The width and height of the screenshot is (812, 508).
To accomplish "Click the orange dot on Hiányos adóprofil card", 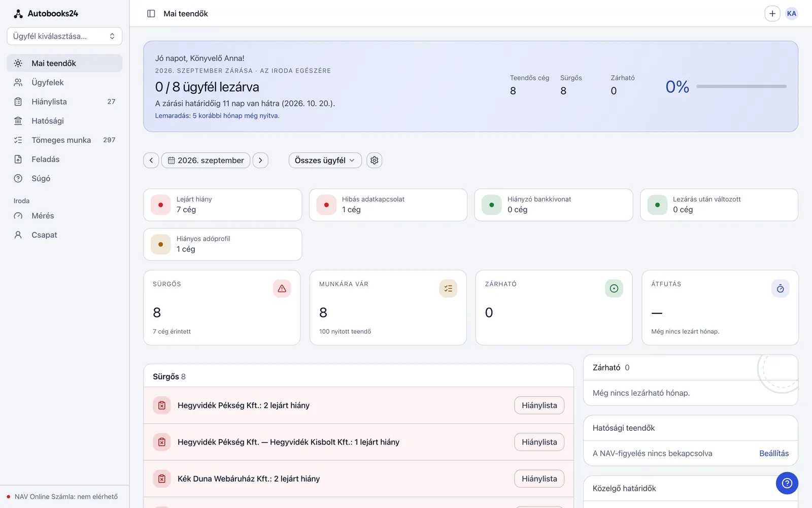I will pyautogui.click(x=161, y=244).
